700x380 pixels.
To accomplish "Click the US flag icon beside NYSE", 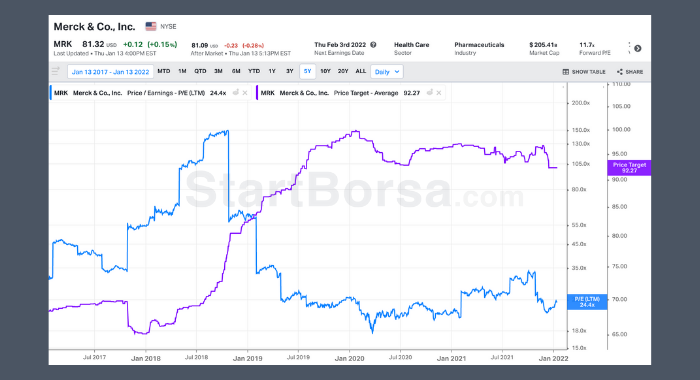I will [151, 26].
